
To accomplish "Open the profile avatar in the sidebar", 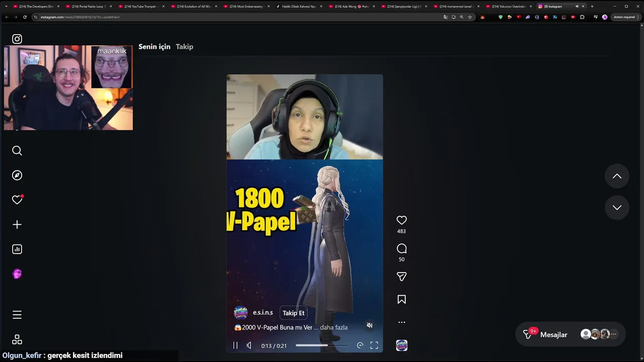I will click(x=17, y=274).
